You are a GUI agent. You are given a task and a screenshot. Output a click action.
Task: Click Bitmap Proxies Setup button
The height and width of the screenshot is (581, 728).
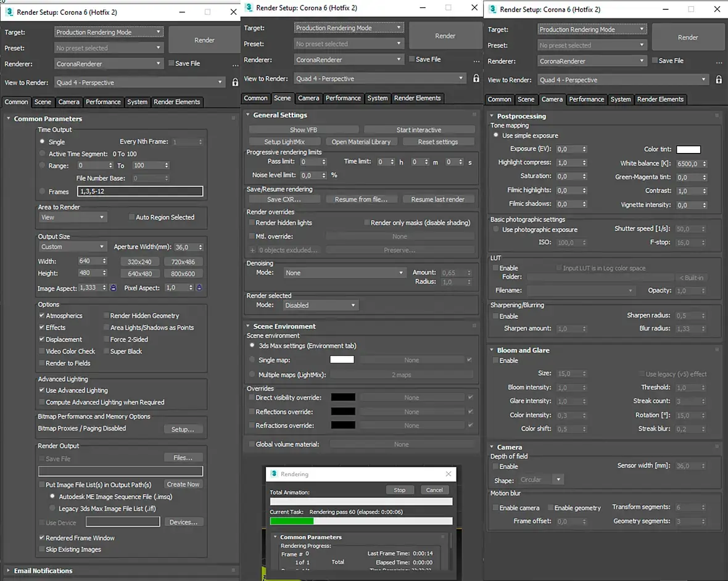click(183, 429)
